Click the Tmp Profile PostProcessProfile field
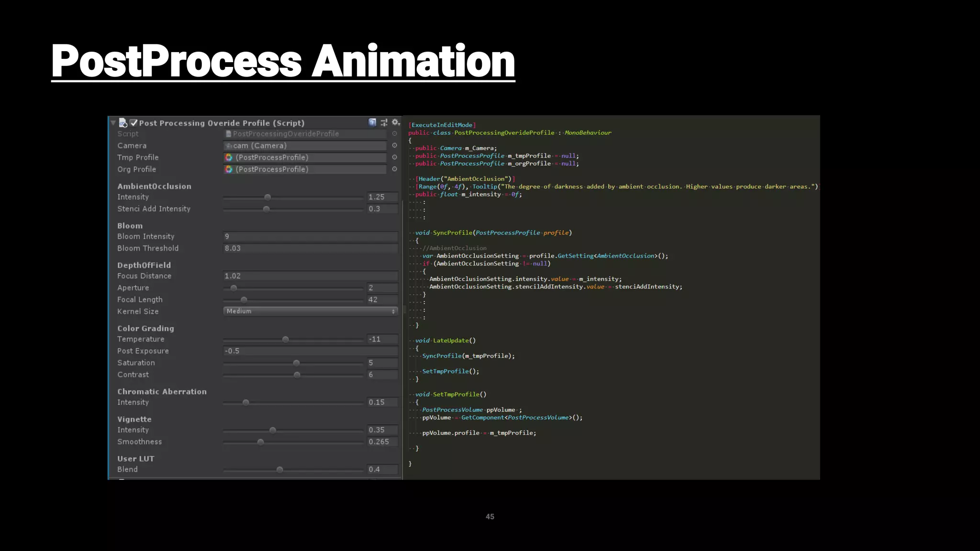 [305, 157]
